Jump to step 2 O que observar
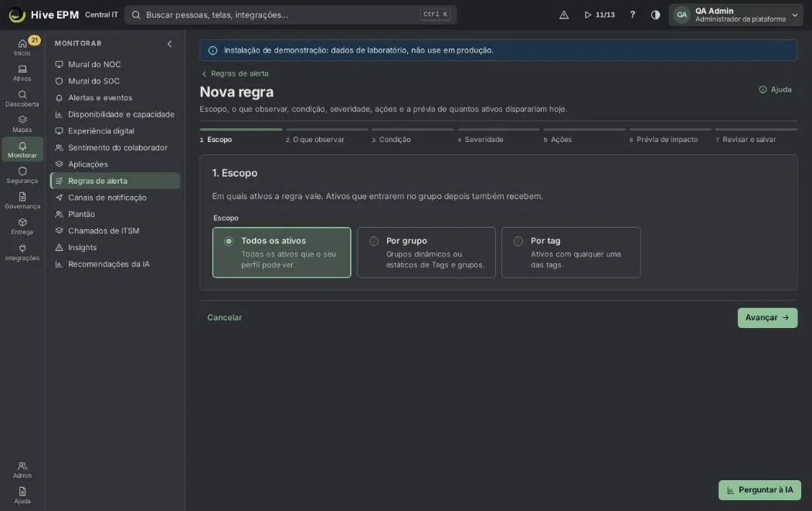812x511 pixels. click(x=326, y=137)
